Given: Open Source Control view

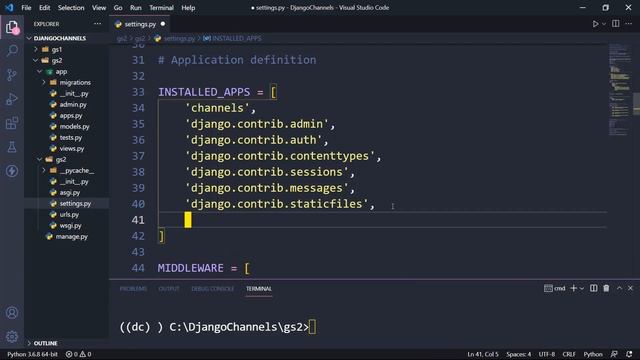Looking at the screenshot, I should 12,75.
